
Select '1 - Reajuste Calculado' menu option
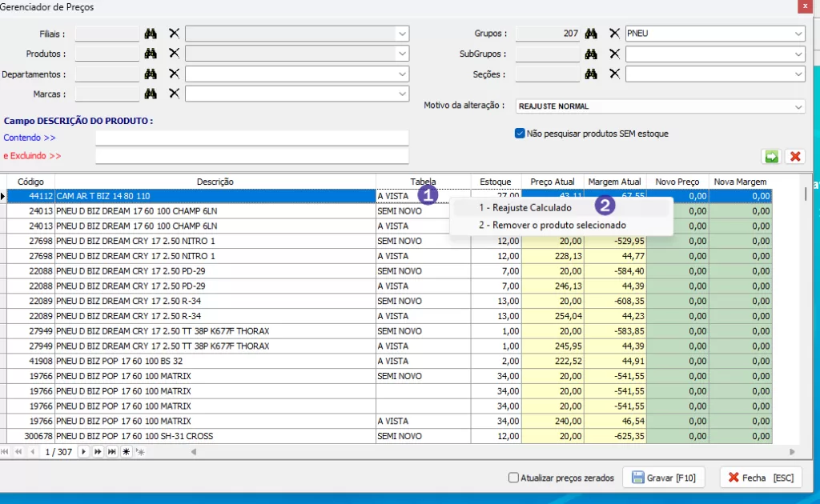coord(526,208)
